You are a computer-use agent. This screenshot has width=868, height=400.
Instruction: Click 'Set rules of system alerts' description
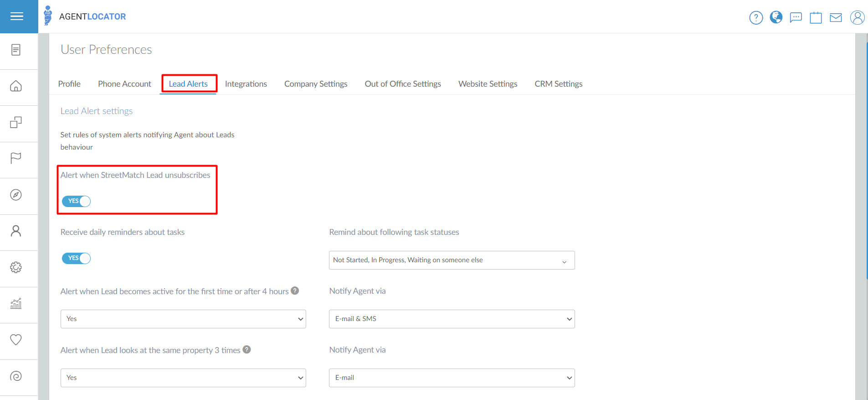coord(147,141)
